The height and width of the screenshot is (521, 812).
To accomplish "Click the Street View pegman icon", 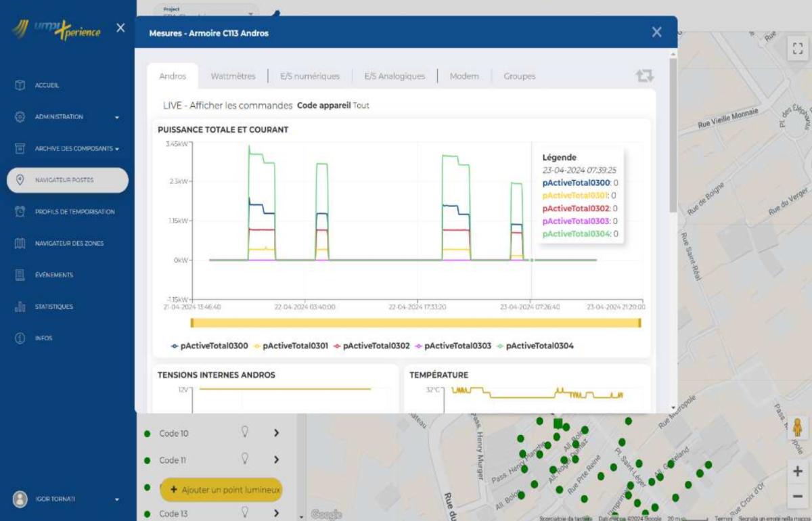I will coord(797,428).
